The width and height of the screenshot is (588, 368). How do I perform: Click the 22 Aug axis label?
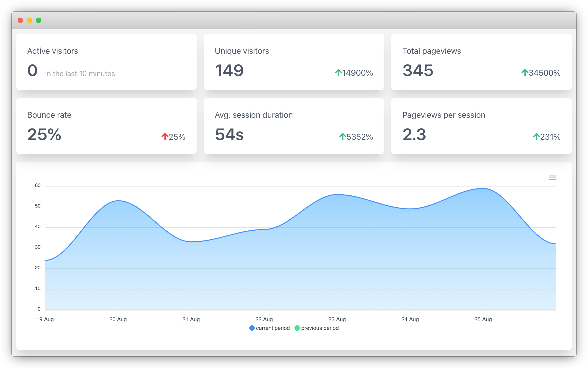click(x=264, y=319)
